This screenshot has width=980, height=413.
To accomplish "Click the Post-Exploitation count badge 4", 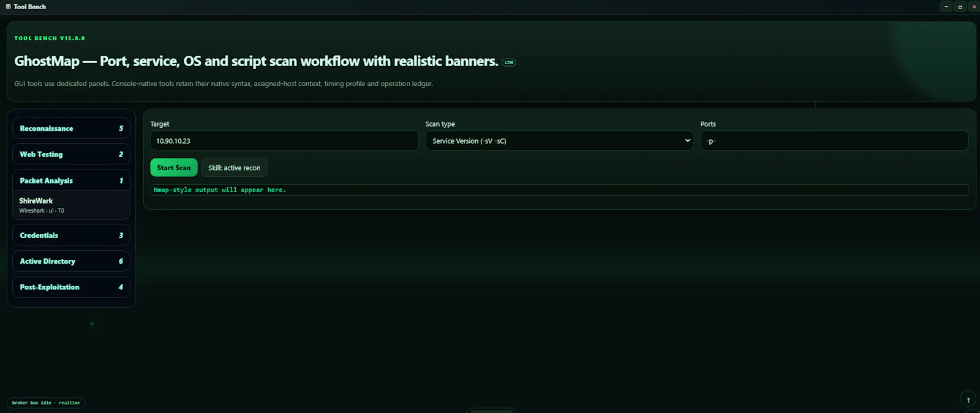I will tap(121, 287).
